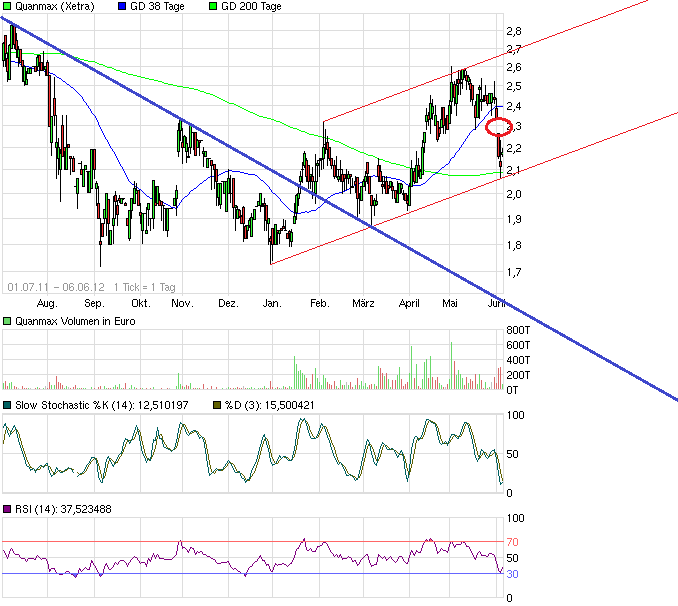Screen dimensions: 678x606
Task: Select the red ellipse marker on the chart
Action: pyautogui.click(x=499, y=128)
